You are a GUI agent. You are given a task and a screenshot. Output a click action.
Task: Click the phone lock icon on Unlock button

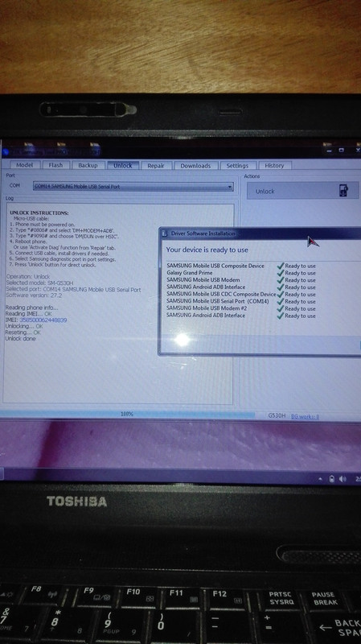click(343, 191)
